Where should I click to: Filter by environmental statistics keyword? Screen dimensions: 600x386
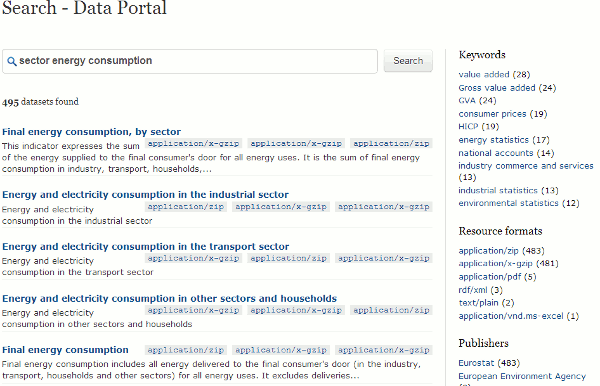pyautogui.click(x=508, y=203)
